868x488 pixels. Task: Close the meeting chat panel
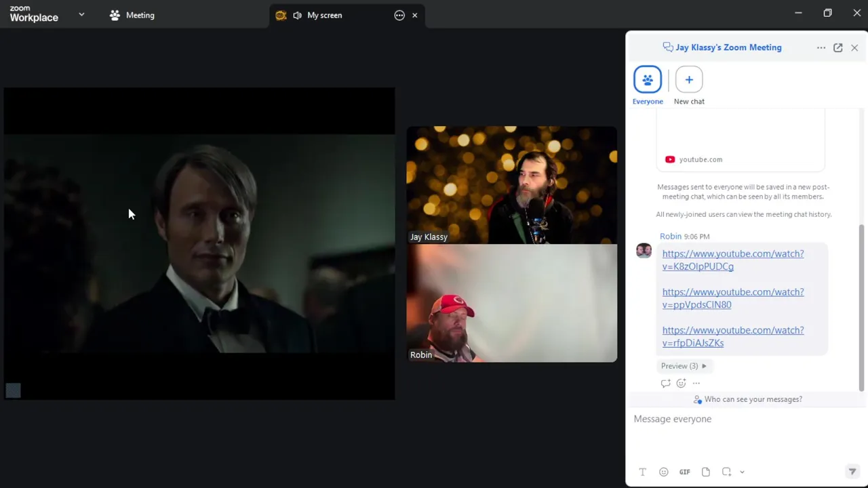coord(854,47)
